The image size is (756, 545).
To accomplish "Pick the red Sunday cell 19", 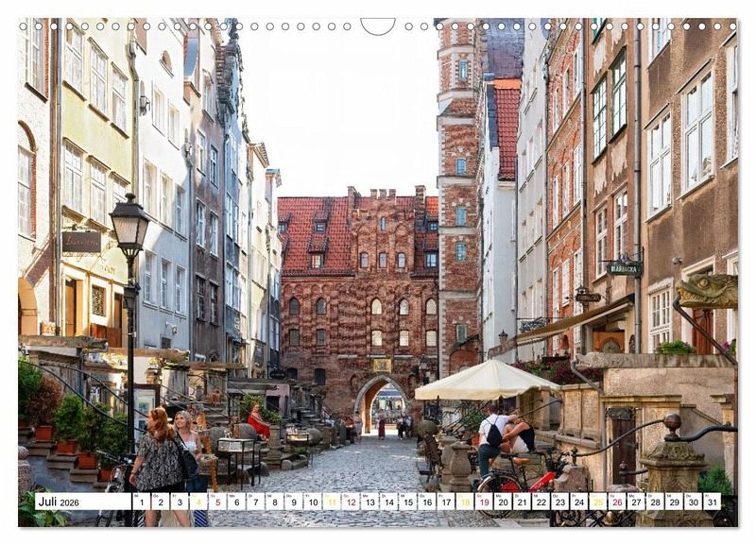I will click(x=484, y=502).
